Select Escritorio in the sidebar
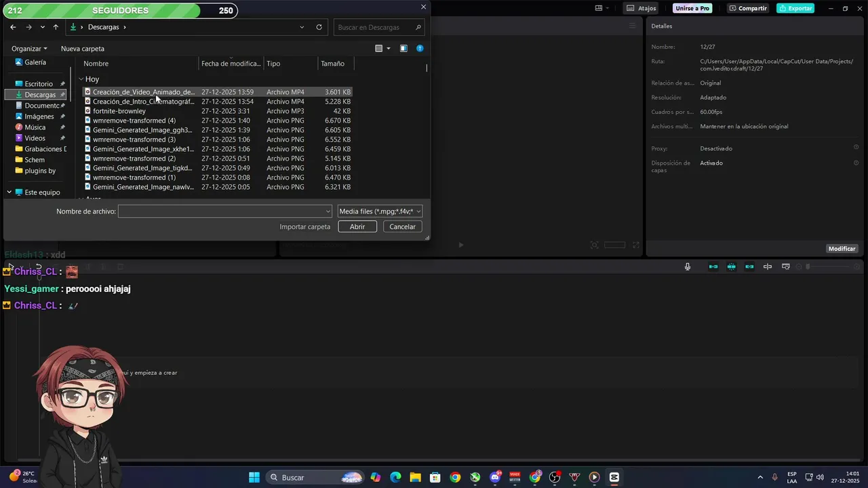The image size is (868, 488). point(39,84)
